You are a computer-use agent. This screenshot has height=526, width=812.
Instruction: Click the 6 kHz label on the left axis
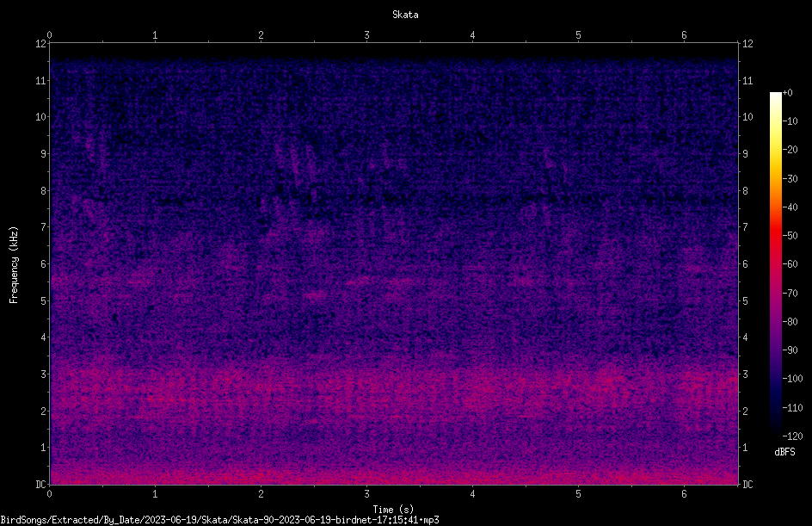[44, 263]
